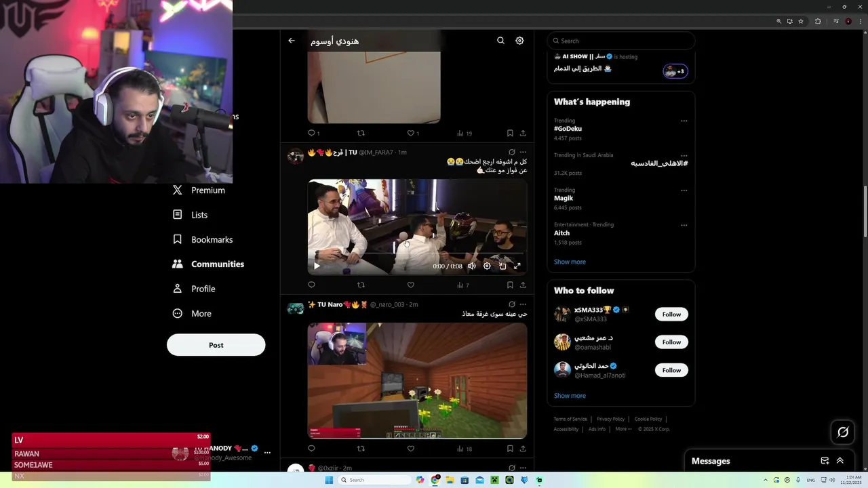Image resolution: width=868 pixels, height=488 pixels.
Task: Click the X Search input field
Action: click(621, 41)
